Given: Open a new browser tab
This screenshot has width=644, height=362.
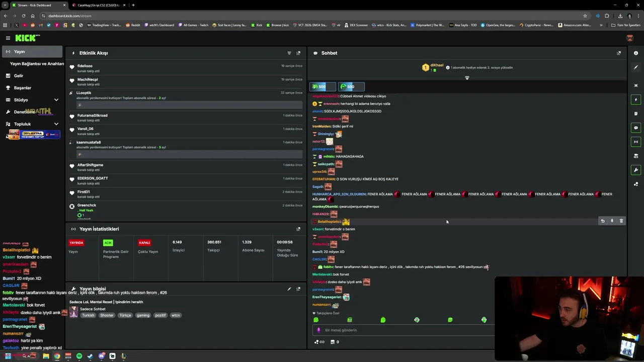Looking at the screenshot, I should point(133,5).
